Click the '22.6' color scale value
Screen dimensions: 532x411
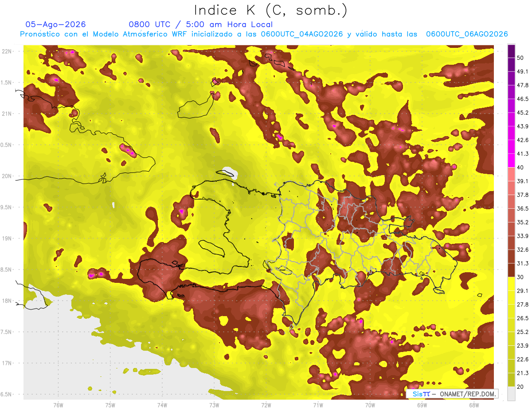[522, 359]
